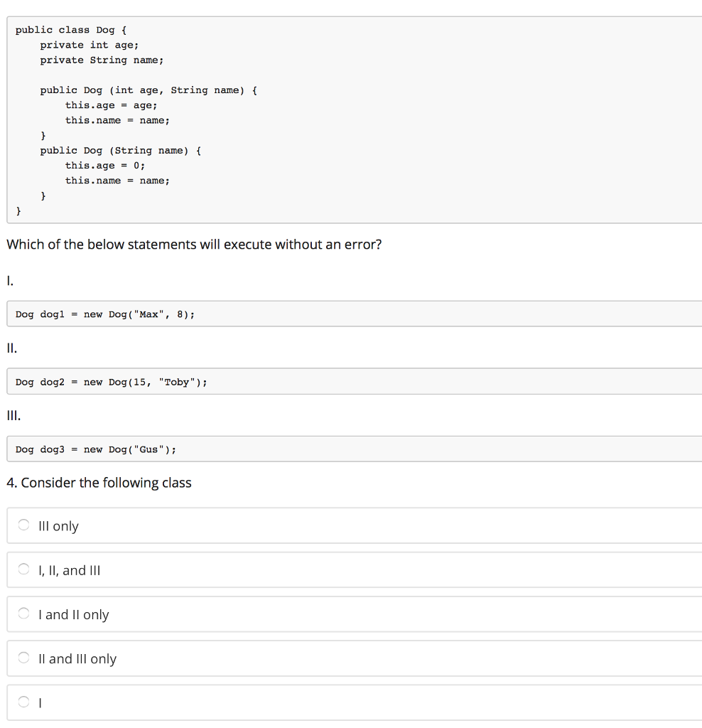Click the dog2 "Toby" statement code box

pos(112,382)
